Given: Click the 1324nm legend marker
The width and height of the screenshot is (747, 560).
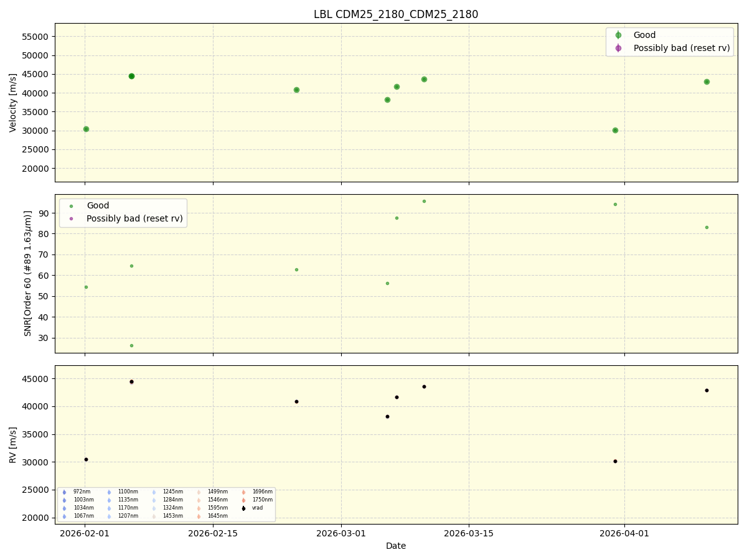Looking at the screenshot, I should coord(154,508).
